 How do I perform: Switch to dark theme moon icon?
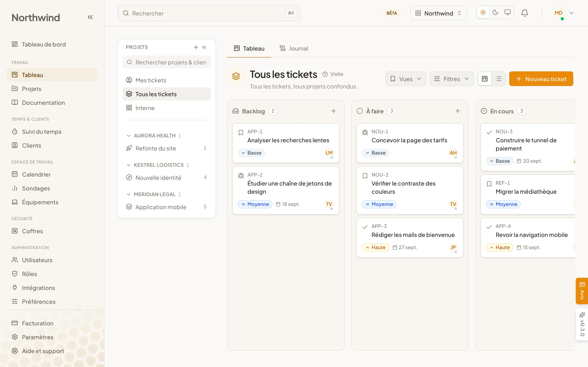tap(495, 12)
